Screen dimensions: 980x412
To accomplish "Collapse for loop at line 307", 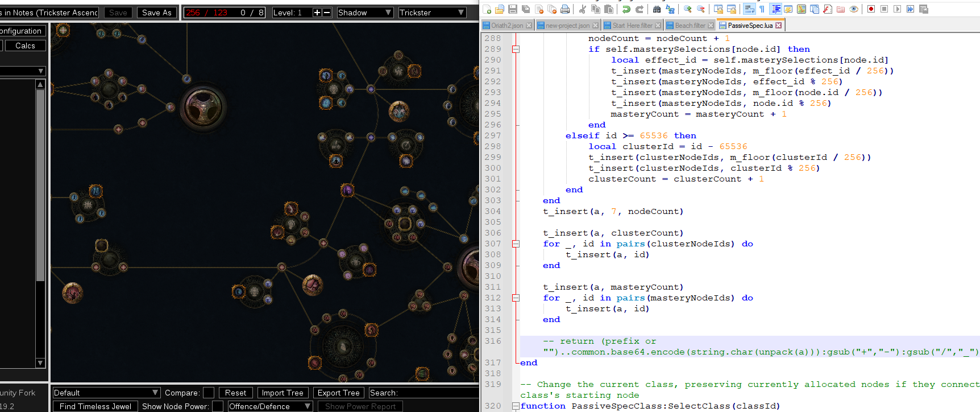I will tap(516, 244).
